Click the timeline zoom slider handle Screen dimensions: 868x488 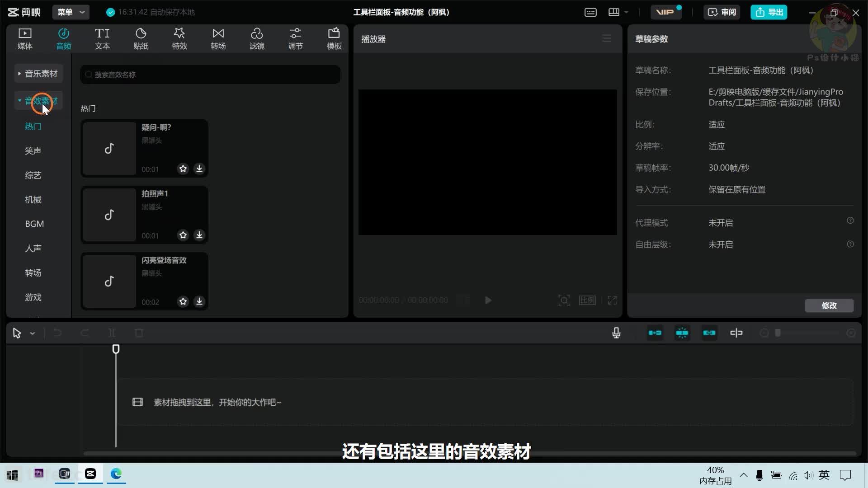(778, 333)
